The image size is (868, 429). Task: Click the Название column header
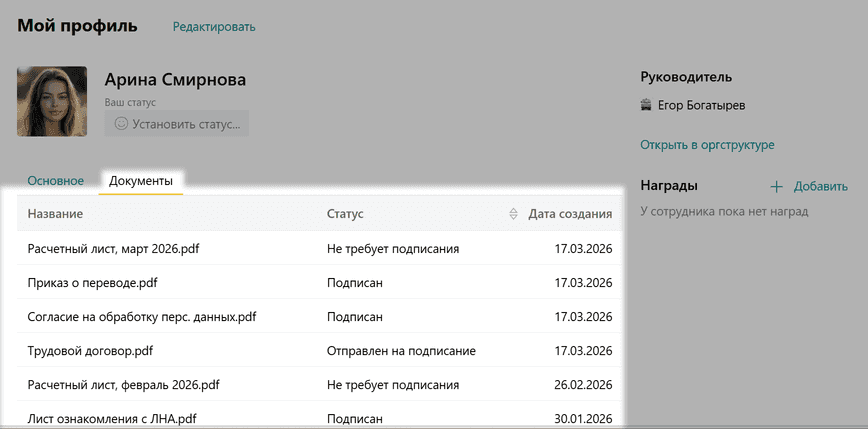click(x=55, y=214)
